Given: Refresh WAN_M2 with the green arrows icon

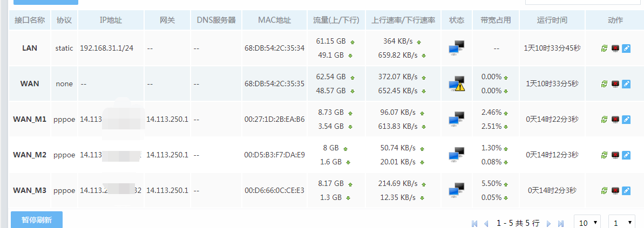Looking at the screenshot, I should tap(604, 155).
